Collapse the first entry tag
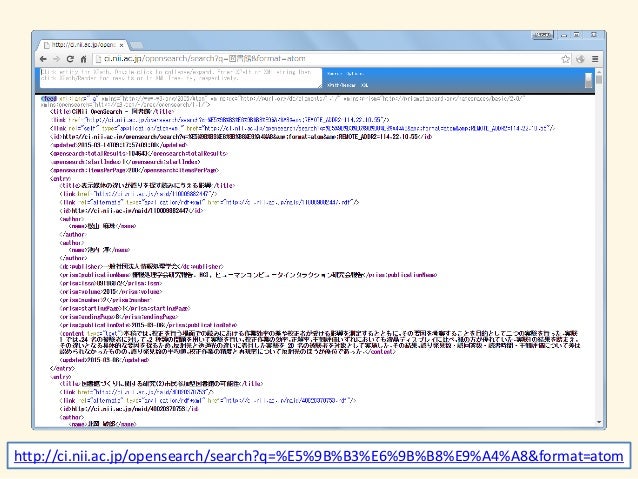Screen dimensions: 638x479 pos(60,178)
